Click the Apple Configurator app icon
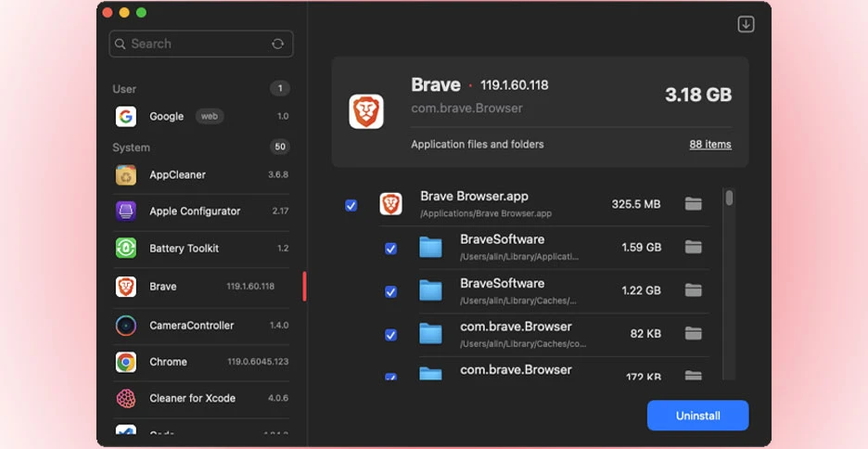 click(126, 211)
